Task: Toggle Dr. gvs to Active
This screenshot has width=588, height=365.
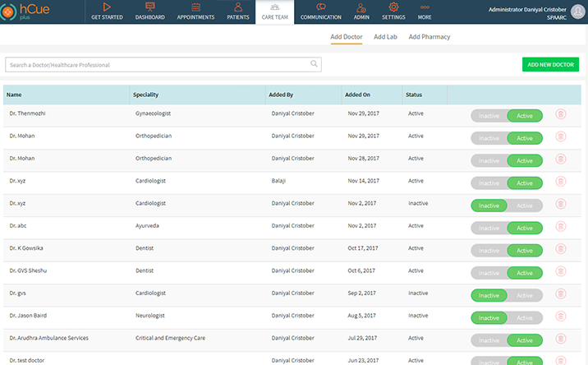Action: click(525, 295)
